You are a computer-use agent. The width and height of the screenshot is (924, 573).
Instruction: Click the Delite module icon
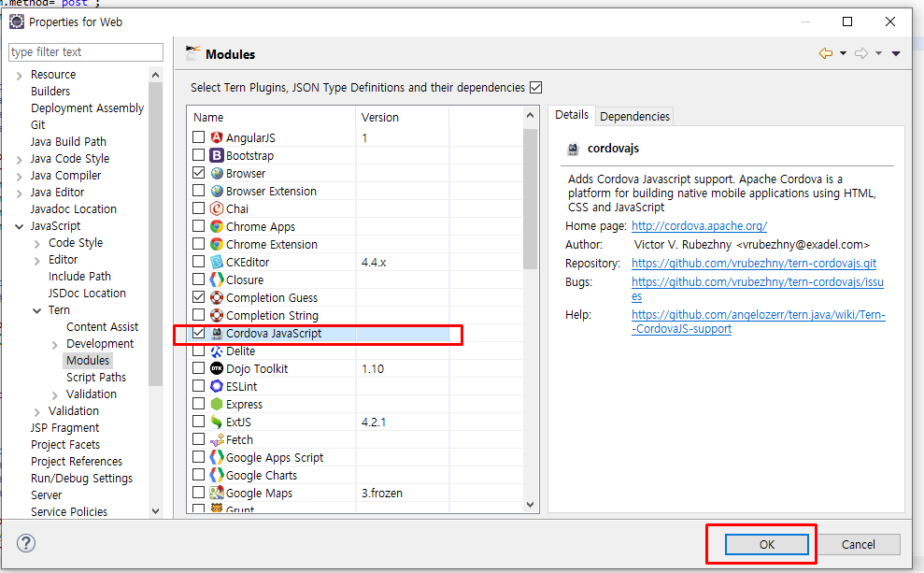pyautogui.click(x=217, y=351)
